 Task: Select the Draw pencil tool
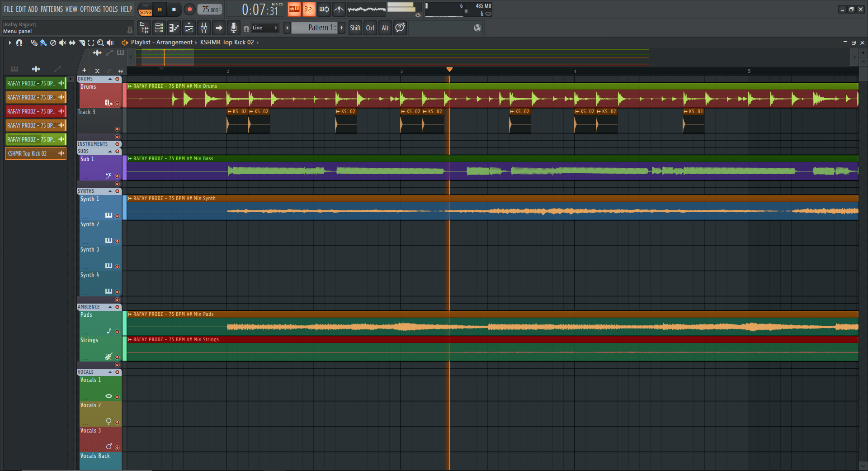click(x=34, y=43)
